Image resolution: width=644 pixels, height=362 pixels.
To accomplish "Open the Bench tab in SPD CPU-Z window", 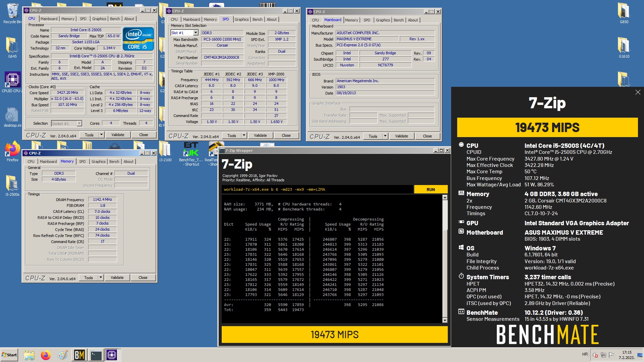I will (x=257, y=19).
